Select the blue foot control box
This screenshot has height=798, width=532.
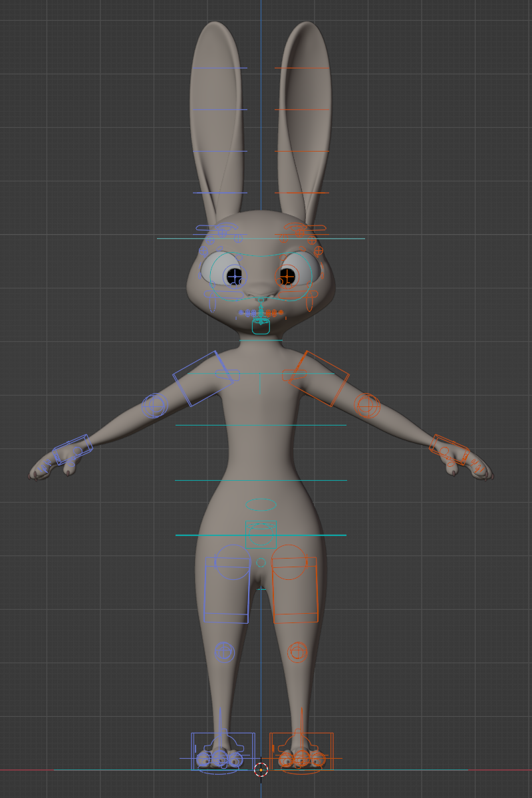223,751
